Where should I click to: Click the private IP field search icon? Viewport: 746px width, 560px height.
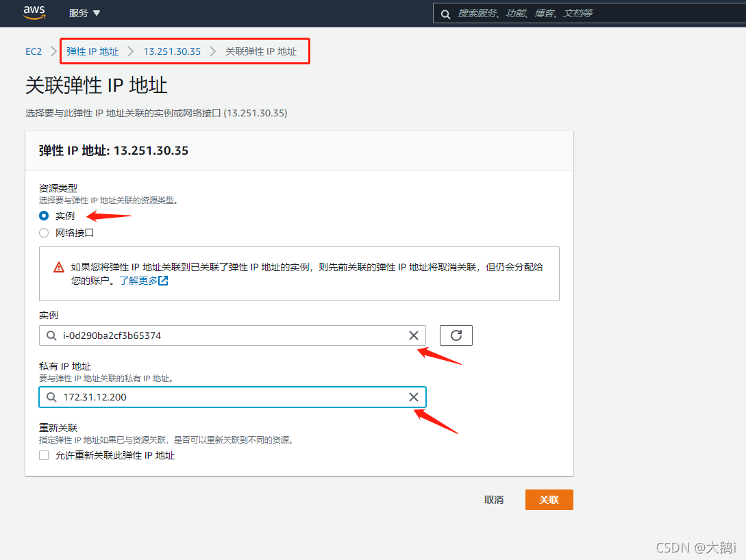pos(51,397)
